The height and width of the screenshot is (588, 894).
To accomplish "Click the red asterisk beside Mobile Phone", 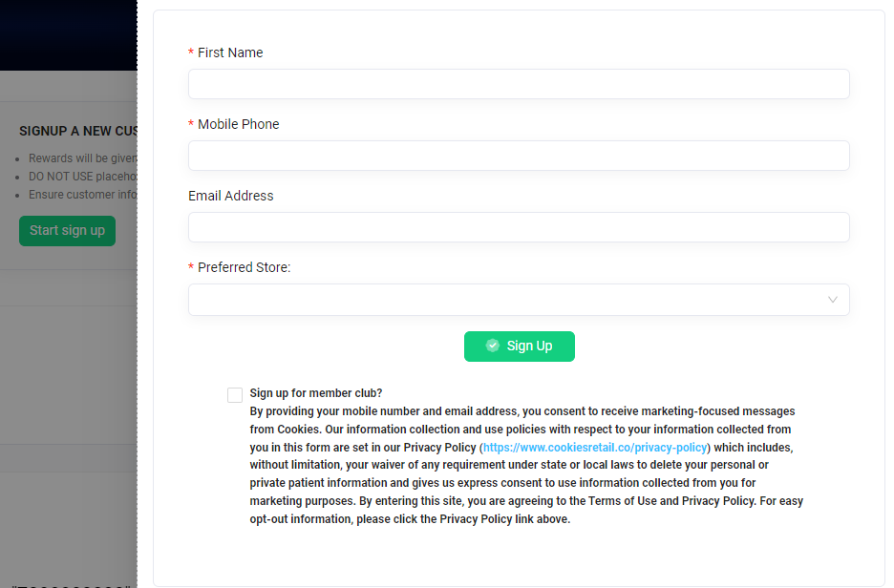I will tap(191, 125).
